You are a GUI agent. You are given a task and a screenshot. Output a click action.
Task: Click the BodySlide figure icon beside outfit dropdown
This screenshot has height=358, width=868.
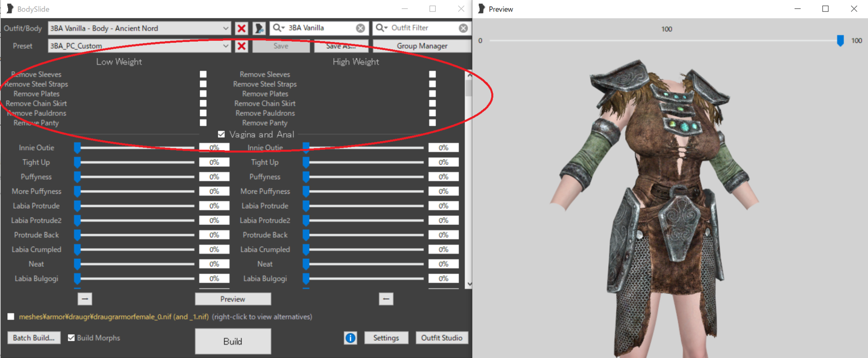point(259,28)
